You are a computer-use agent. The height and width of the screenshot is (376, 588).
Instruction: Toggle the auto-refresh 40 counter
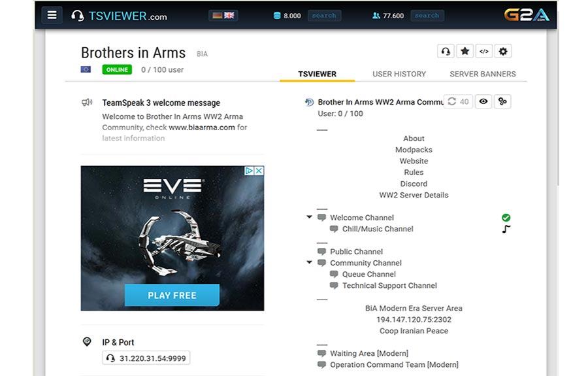[x=458, y=101]
